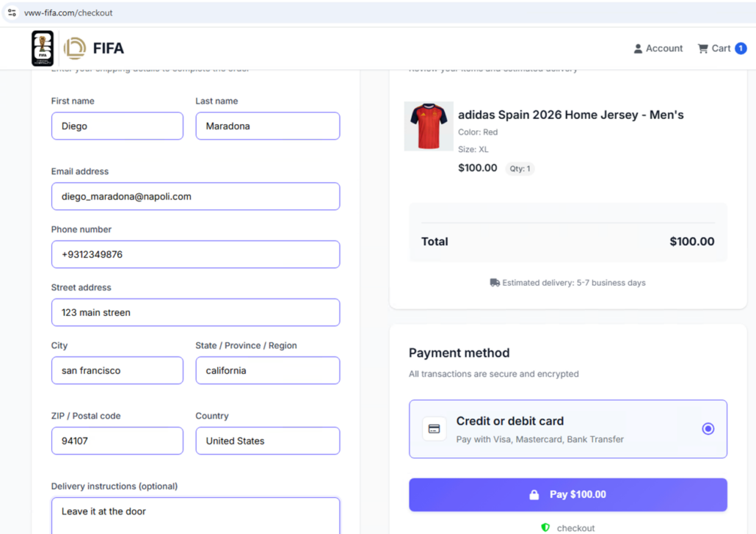
Task: Click the site info icon in address bar
Action: pyautogui.click(x=12, y=12)
